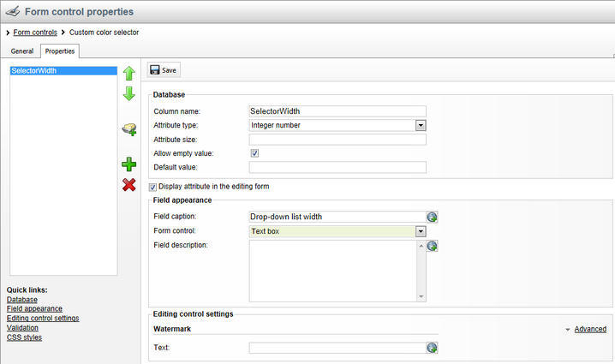The width and height of the screenshot is (615, 364).
Task: Click icon beside Field description box
Action: [433, 246]
